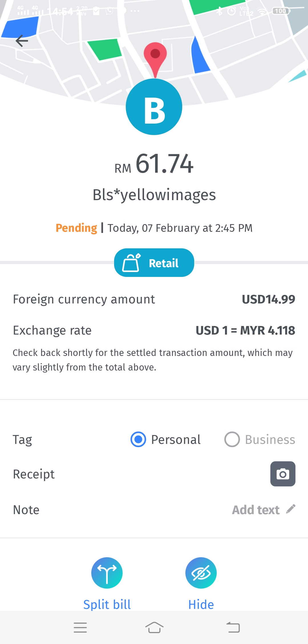
Task: Tap the blue B merchant avatar
Action: coord(154,107)
